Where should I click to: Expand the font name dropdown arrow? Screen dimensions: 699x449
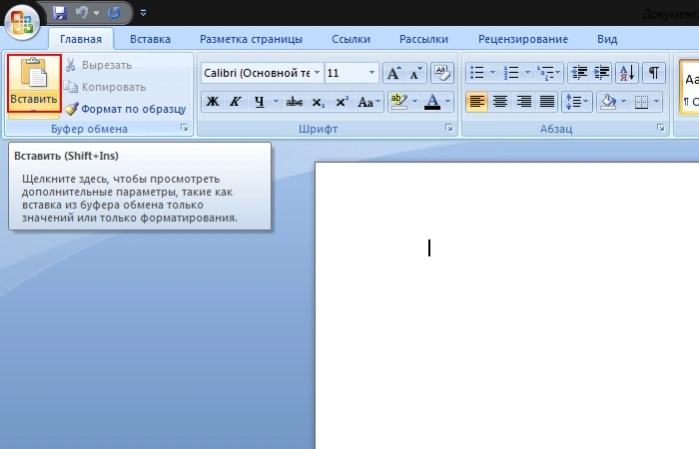pyautogui.click(x=317, y=73)
